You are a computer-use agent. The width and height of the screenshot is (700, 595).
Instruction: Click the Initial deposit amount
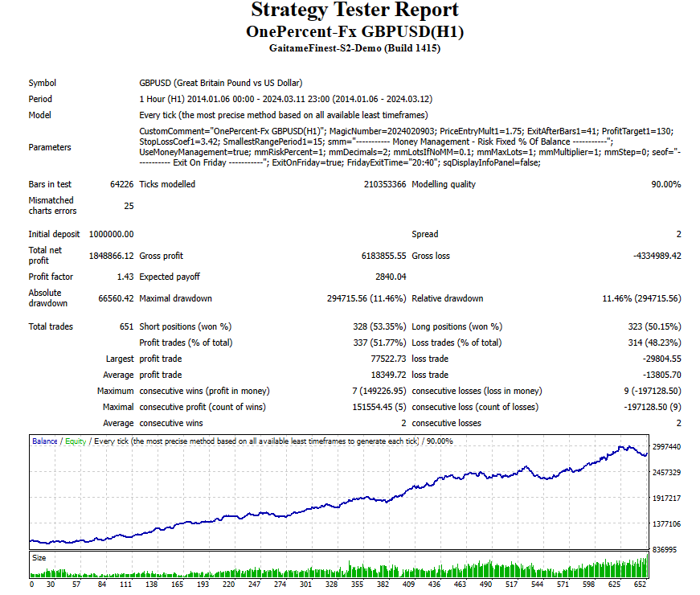click(x=111, y=234)
